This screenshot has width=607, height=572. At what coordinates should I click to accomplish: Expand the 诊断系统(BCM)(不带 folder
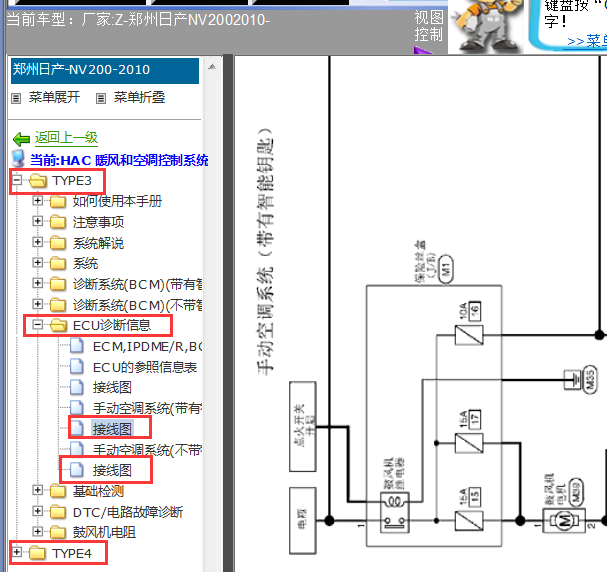[x=38, y=304]
